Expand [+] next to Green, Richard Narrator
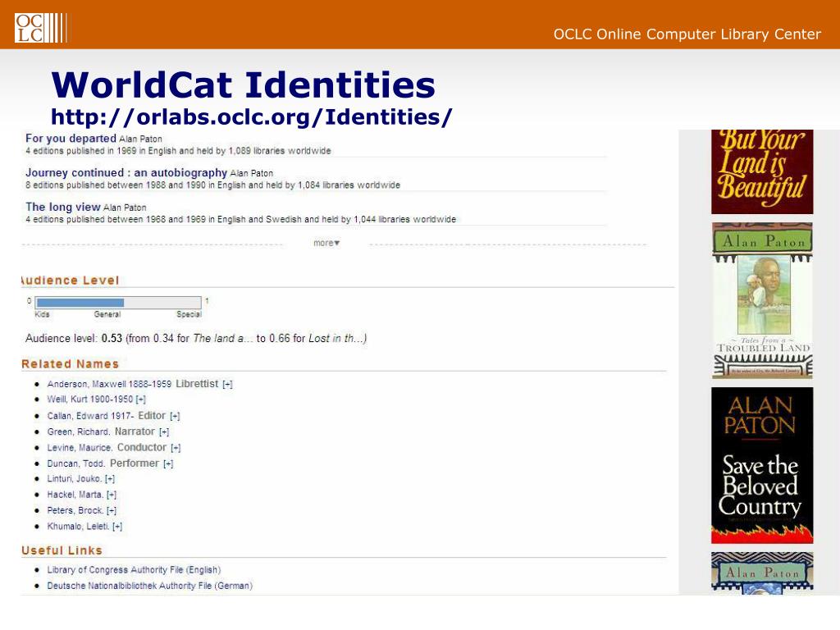Image resolution: width=840 pixels, height=630 pixels. [164, 431]
